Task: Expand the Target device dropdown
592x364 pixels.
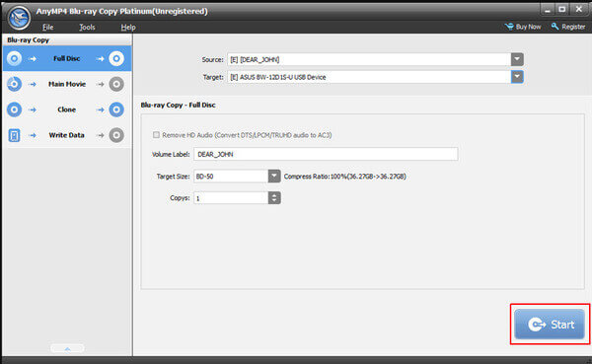Action: click(x=517, y=77)
